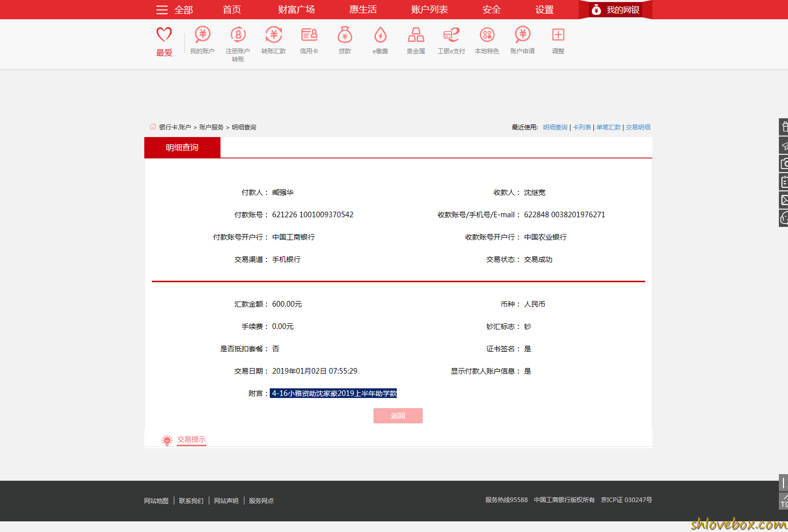Click the payee account number 622848 0038201976271
788x532 pixels.
point(564,215)
